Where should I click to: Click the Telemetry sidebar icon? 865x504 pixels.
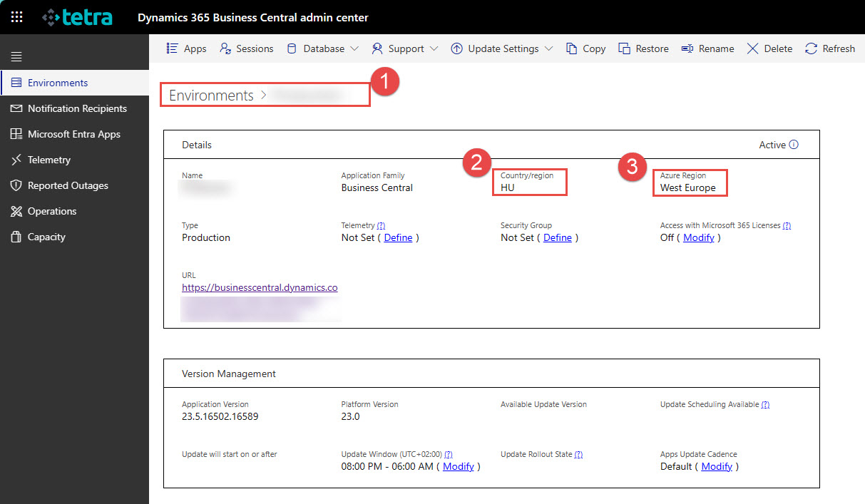pyautogui.click(x=16, y=160)
